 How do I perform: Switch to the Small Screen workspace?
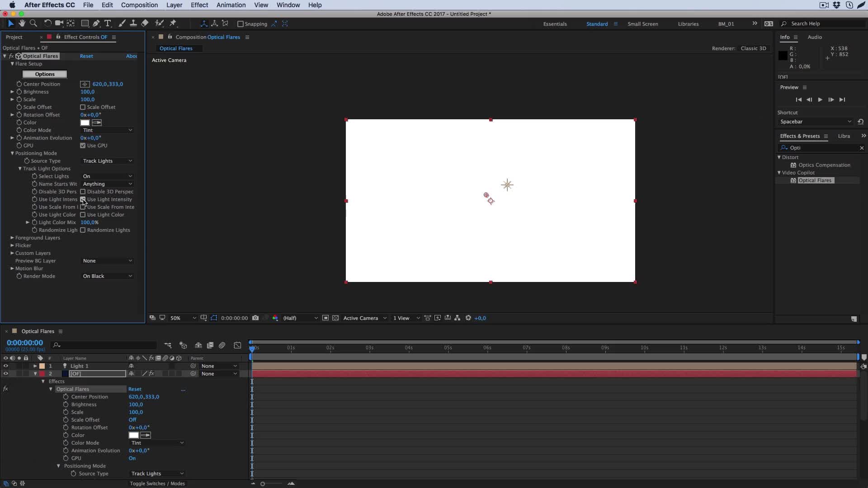[642, 24]
